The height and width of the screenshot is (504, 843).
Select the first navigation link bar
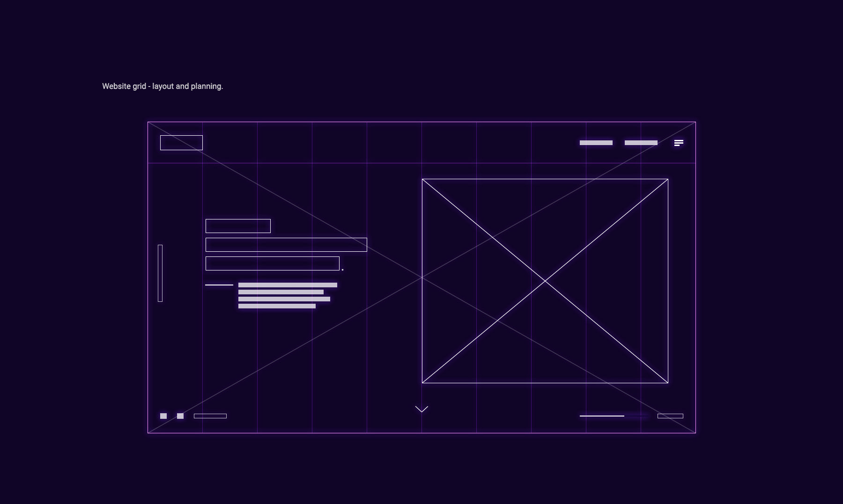(596, 143)
